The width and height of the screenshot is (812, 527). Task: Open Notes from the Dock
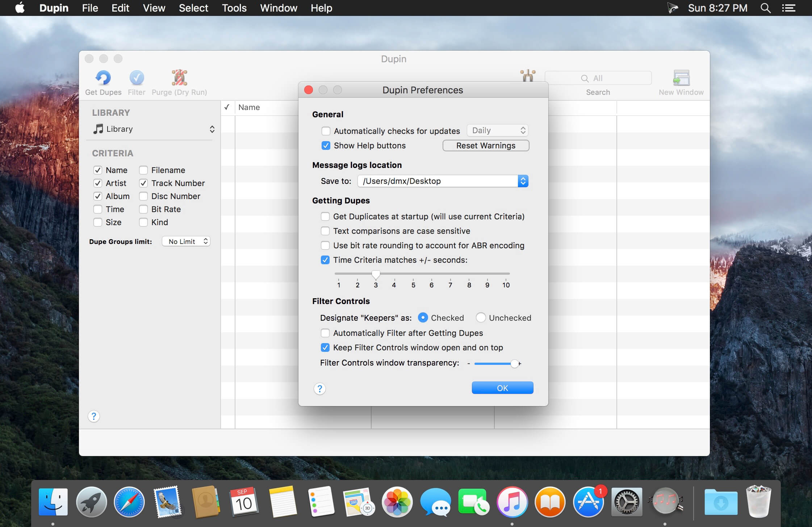(x=282, y=502)
